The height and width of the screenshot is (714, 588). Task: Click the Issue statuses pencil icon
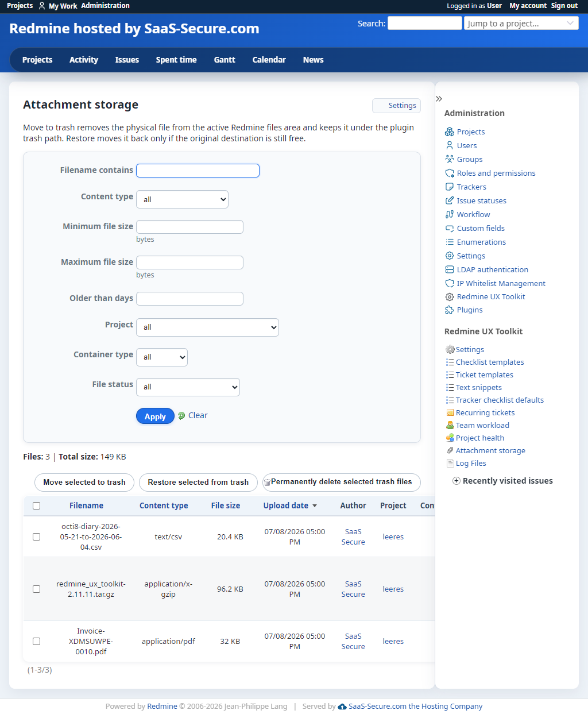coord(450,200)
